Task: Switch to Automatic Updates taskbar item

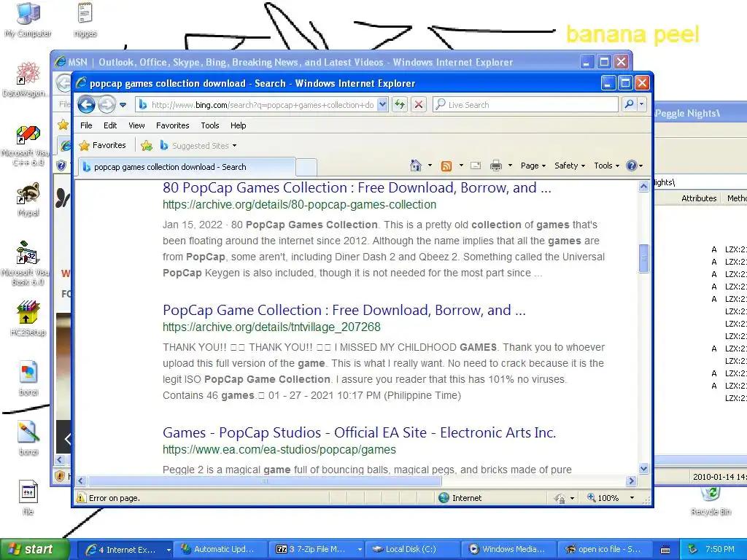Action: click(220, 549)
